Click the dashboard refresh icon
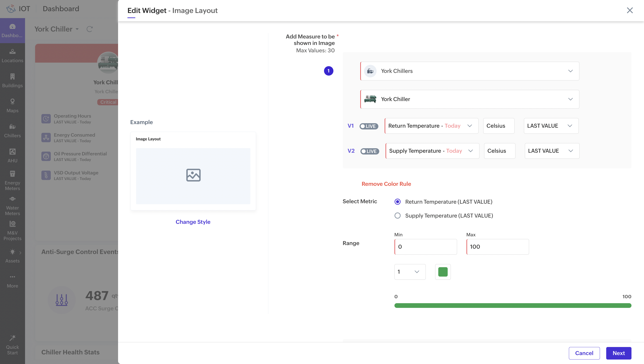Image resolution: width=644 pixels, height=364 pixels. pos(89,29)
